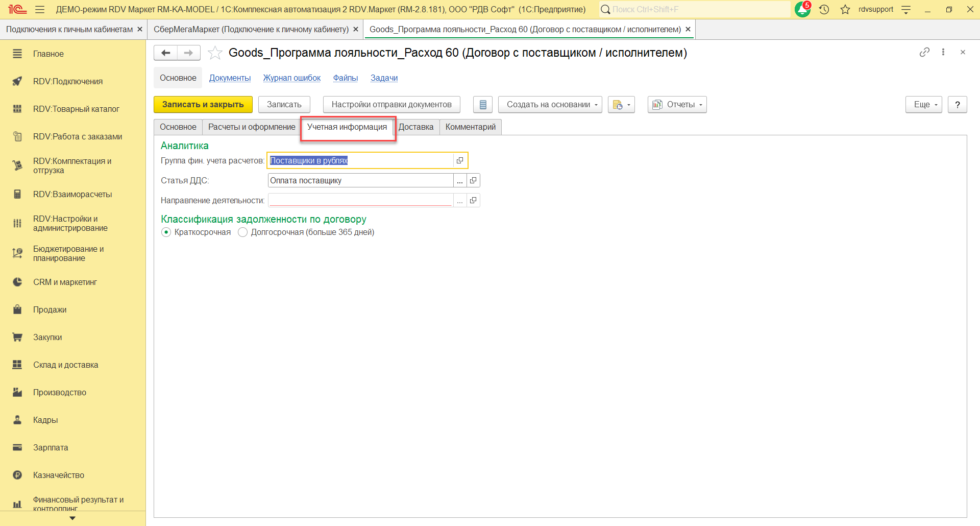Open the Журнал ошибок link

(x=291, y=78)
